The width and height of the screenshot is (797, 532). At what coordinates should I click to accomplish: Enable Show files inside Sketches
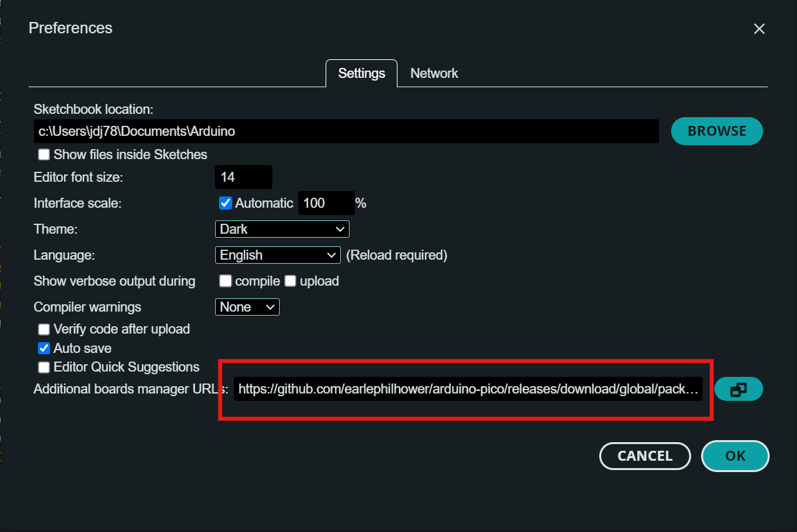click(44, 154)
